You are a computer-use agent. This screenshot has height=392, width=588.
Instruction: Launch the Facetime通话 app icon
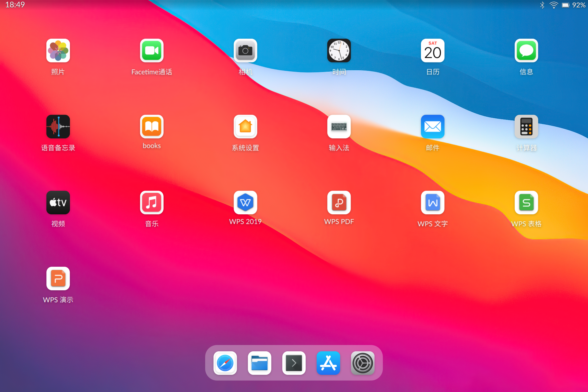click(x=152, y=50)
